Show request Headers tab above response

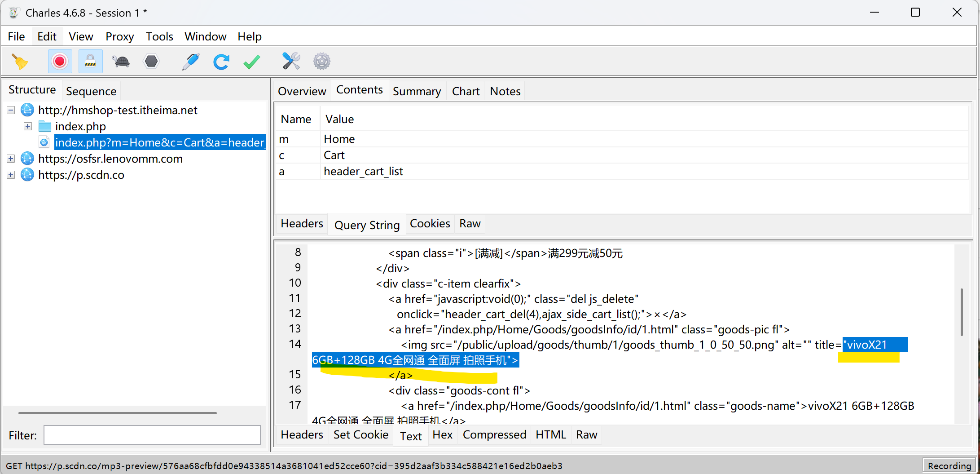(302, 224)
